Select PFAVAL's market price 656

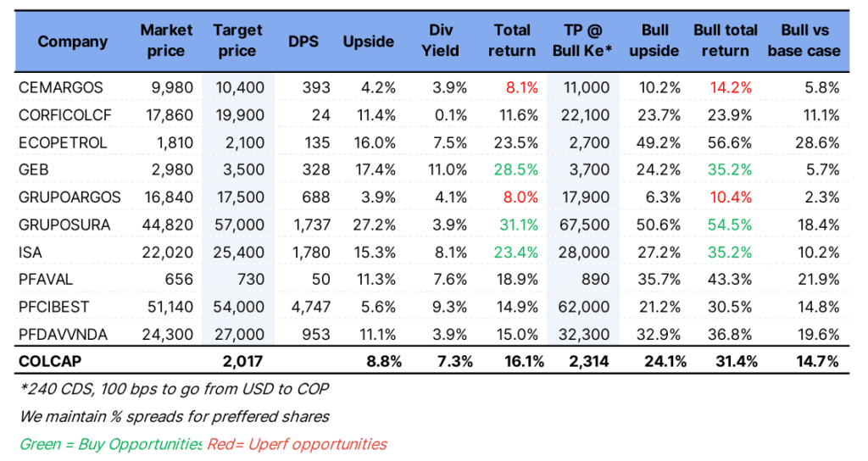[180, 280]
